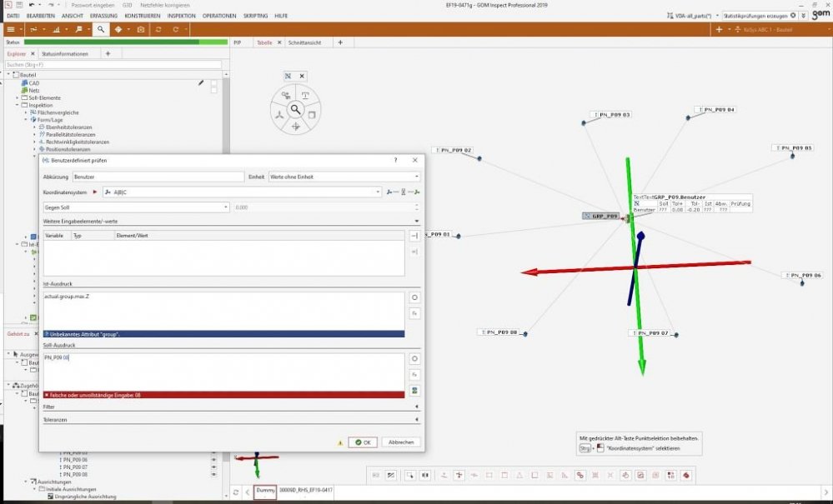Image resolution: width=833 pixels, height=504 pixels.
Task: Open the Einheit dropdown
Action: 344,177
